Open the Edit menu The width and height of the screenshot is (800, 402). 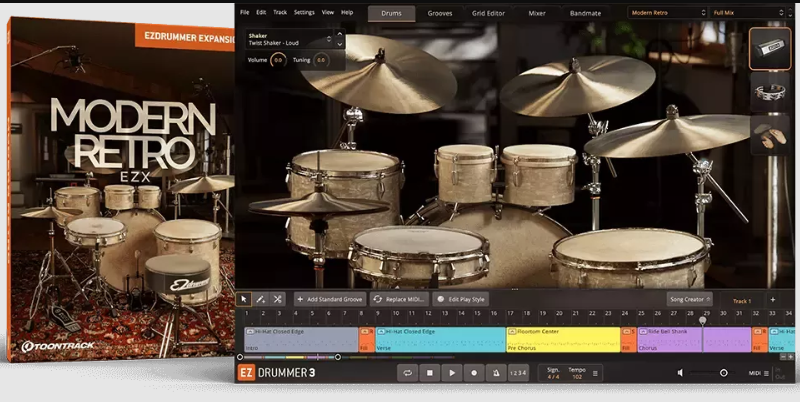click(x=261, y=12)
